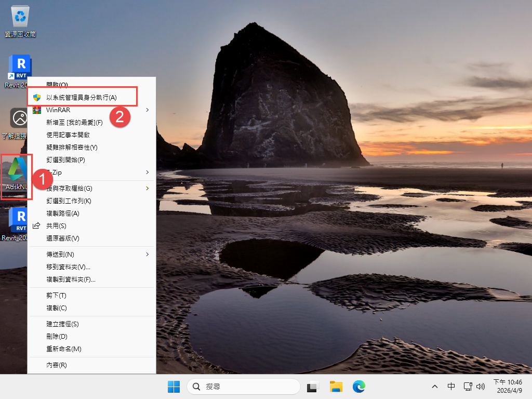The image size is (532, 399).
Task: Open the volume speaker tray icon
Action: coord(481,387)
